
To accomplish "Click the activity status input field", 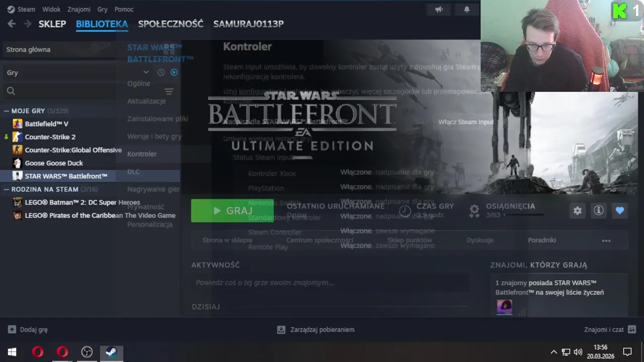I will click(330, 283).
